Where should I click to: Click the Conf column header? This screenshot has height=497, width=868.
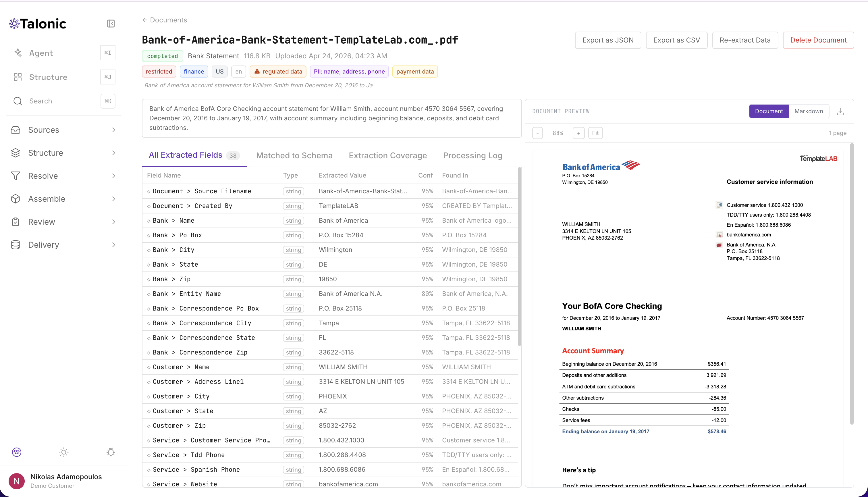pos(425,175)
